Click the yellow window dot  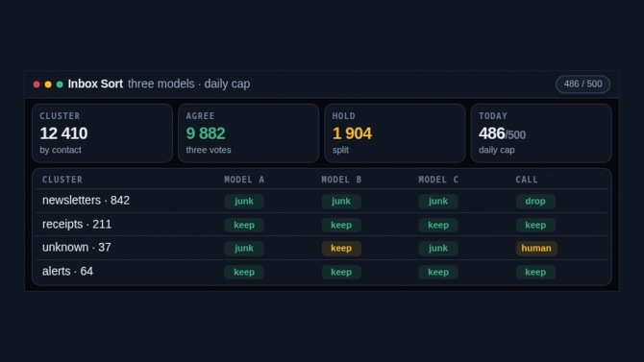pos(48,84)
